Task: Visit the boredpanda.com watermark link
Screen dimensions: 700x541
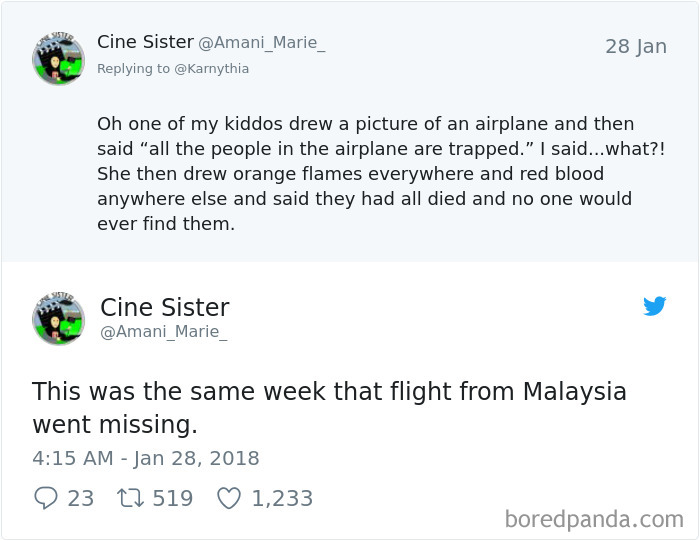Action: 594,519
